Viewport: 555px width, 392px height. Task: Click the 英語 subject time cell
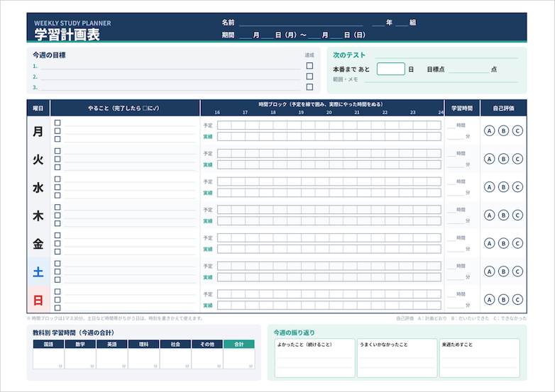112,359
